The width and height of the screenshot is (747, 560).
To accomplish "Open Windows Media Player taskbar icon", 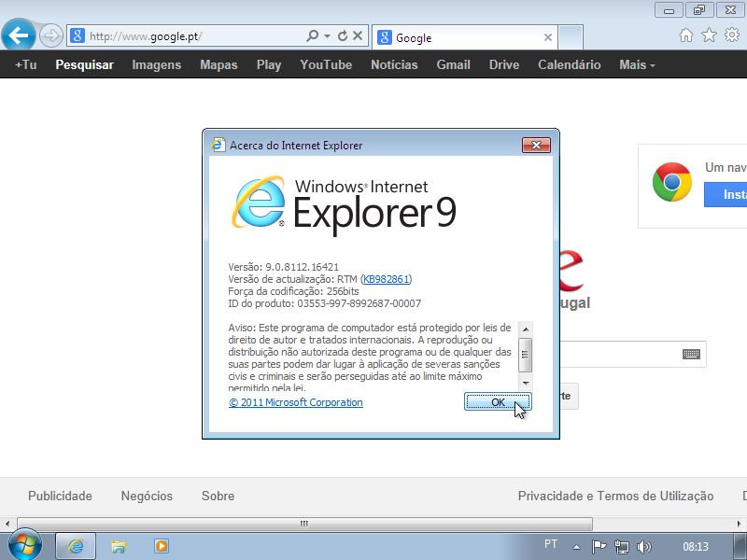I will click(x=161, y=546).
